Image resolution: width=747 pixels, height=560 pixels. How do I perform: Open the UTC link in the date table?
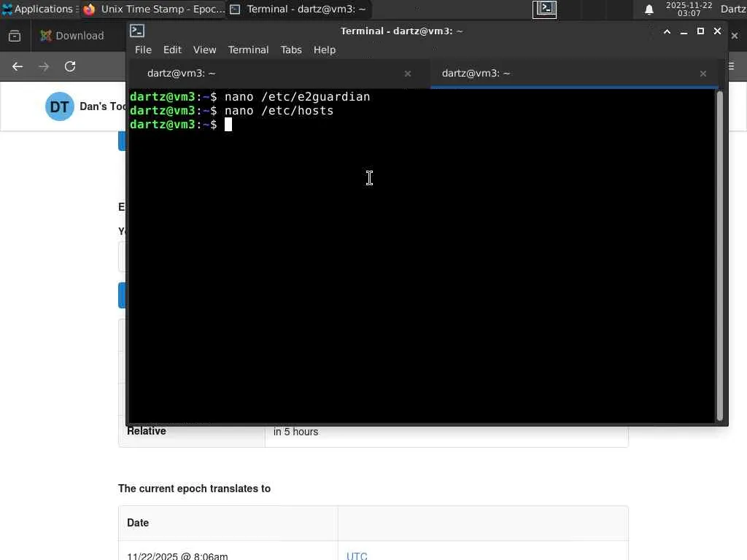click(357, 556)
